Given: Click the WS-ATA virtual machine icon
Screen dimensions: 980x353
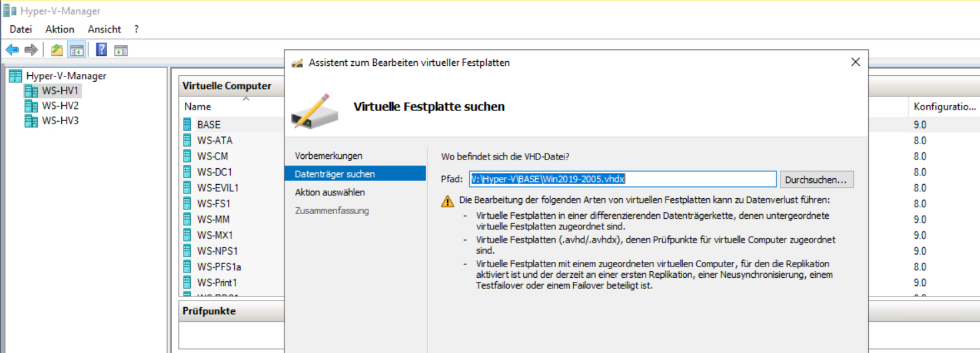Looking at the screenshot, I should [x=187, y=140].
